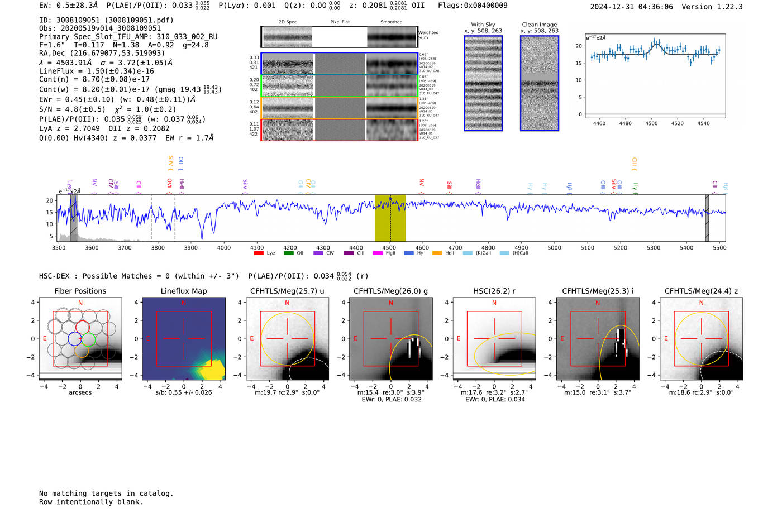Click the Primary Spec_Slot_IFU_AMP line
The height and width of the screenshot is (532, 782).
click(x=128, y=37)
